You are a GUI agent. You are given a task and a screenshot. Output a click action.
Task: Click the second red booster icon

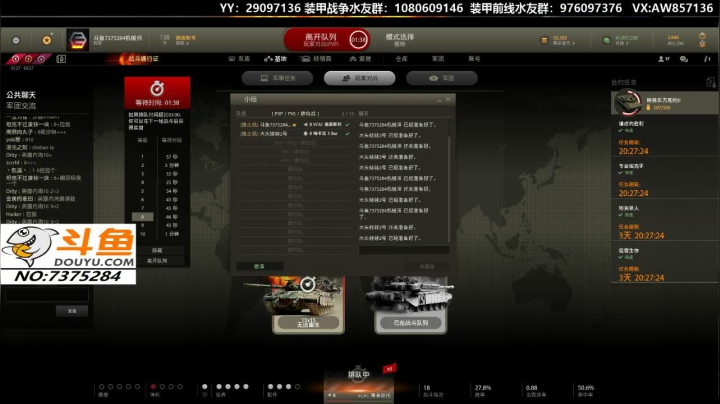pos(28,59)
